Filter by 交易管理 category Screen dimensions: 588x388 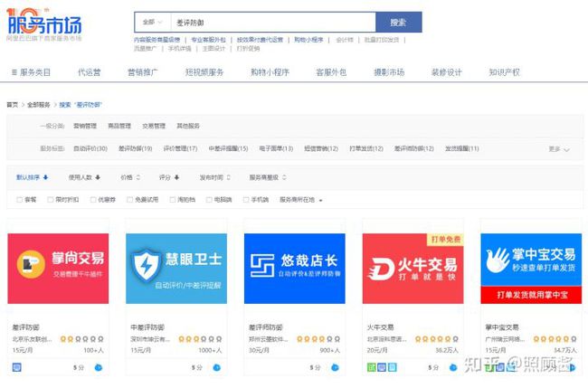coord(154,126)
